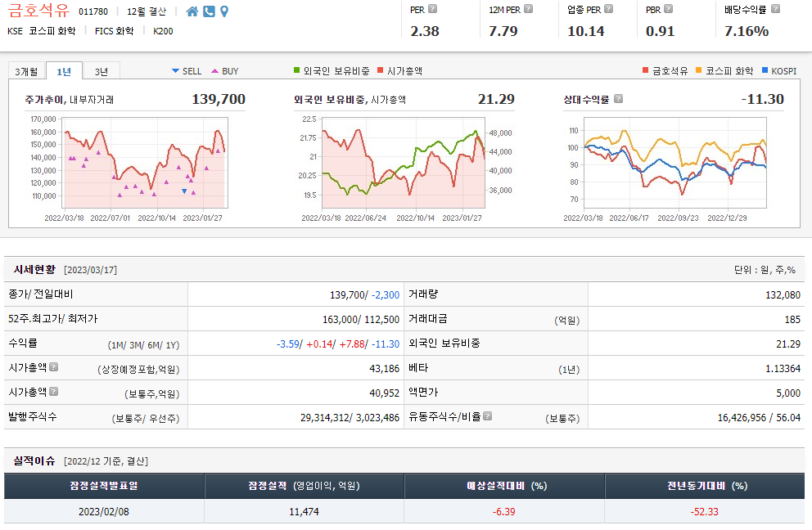The height and width of the screenshot is (530, 812).
Task: Open the company homepage house icon
Action: [x=192, y=11]
